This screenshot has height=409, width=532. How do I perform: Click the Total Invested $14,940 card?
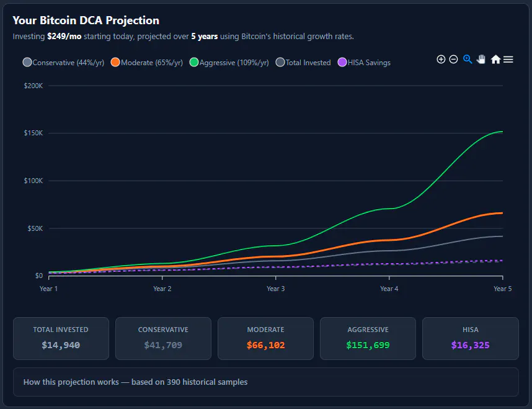pos(61,338)
